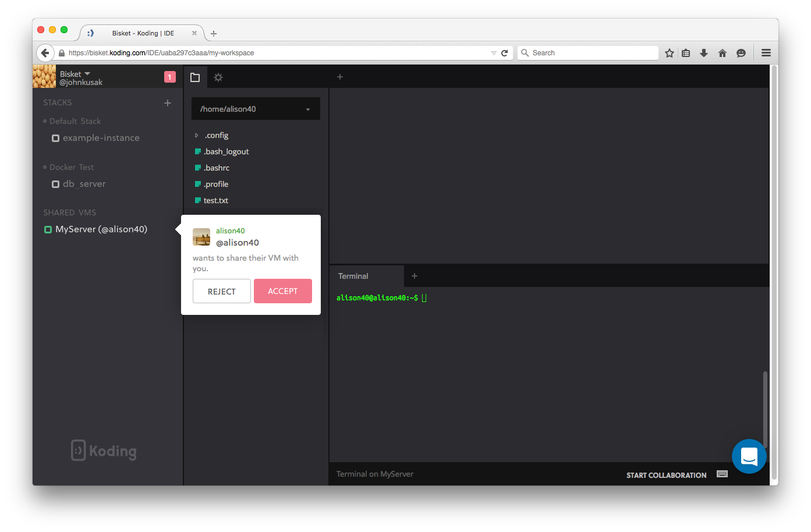Select MyServer (@alison40) shared VM

(x=101, y=229)
